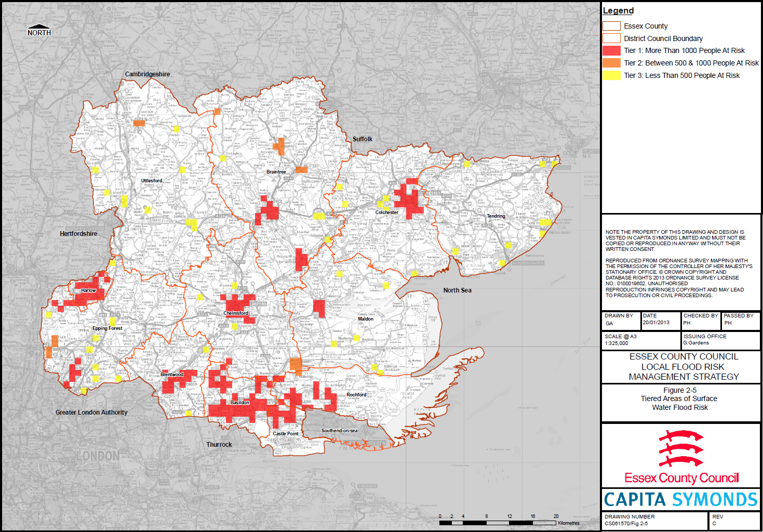Image resolution: width=763 pixels, height=532 pixels.
Task: Click the Figure 2-5 title text
Action: (679, 390)
